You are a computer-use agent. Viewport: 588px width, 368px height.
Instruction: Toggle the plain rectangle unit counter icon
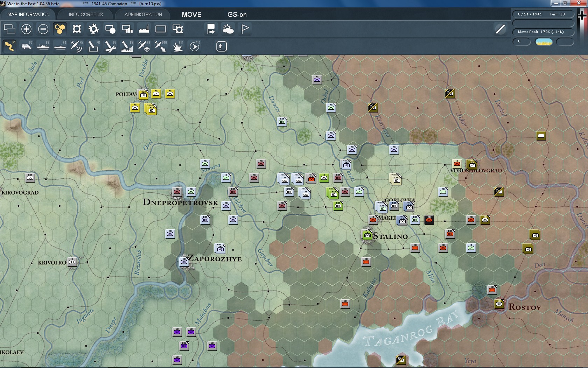(161, 29)
